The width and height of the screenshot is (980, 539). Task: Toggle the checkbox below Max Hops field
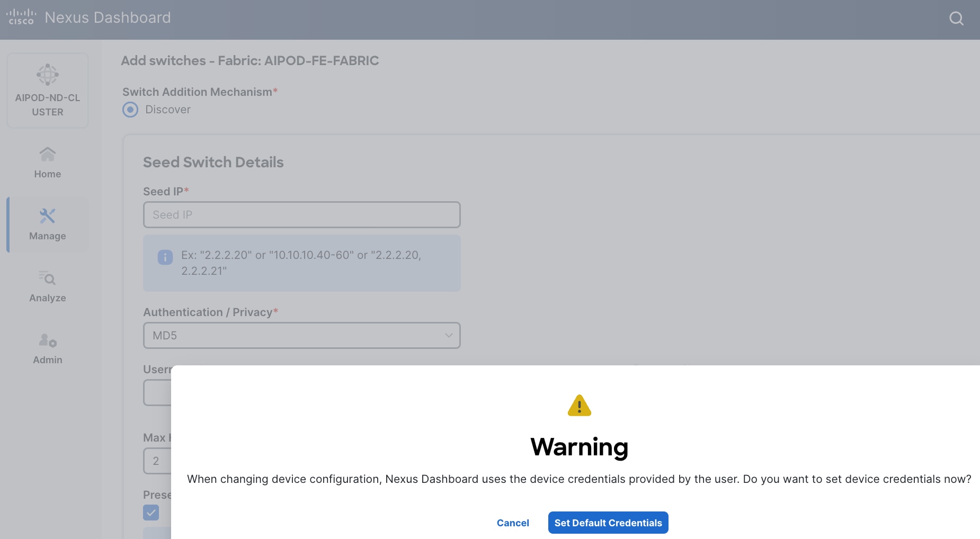151,512
